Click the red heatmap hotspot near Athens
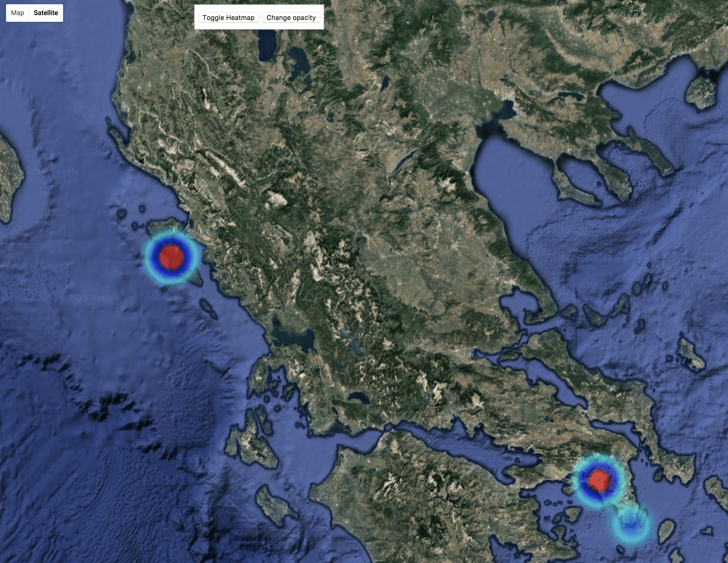728x563 pixels. [x=599, y=481]
